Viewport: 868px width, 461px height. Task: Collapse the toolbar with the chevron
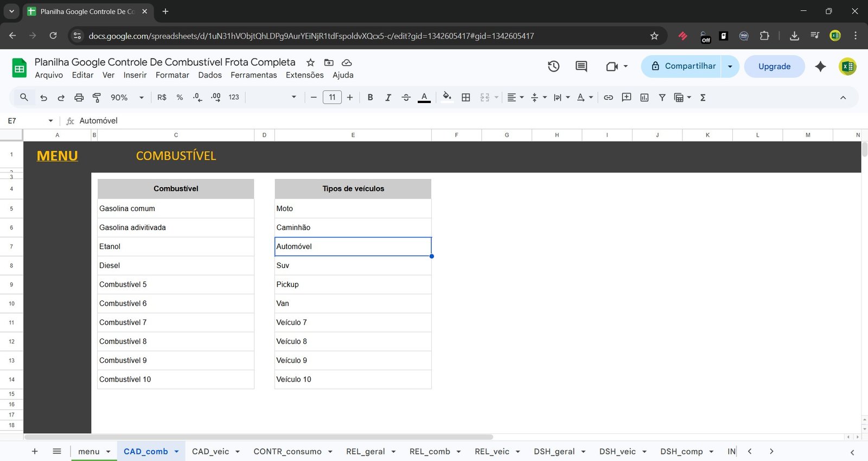click(843, 98)
